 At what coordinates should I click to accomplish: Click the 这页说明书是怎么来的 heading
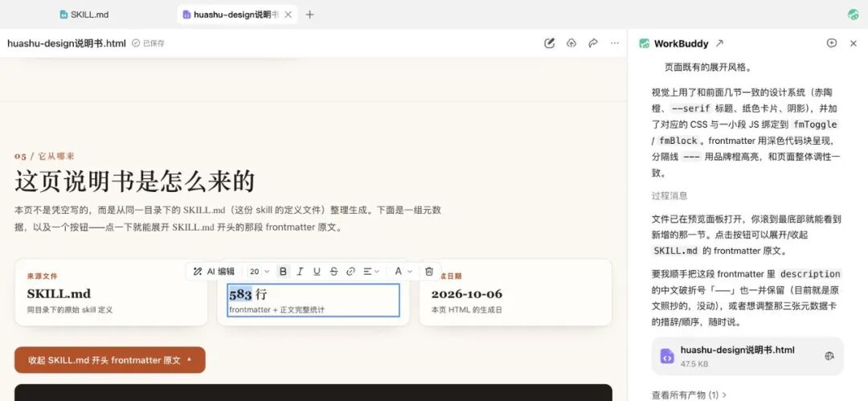[x=134, y=182]
